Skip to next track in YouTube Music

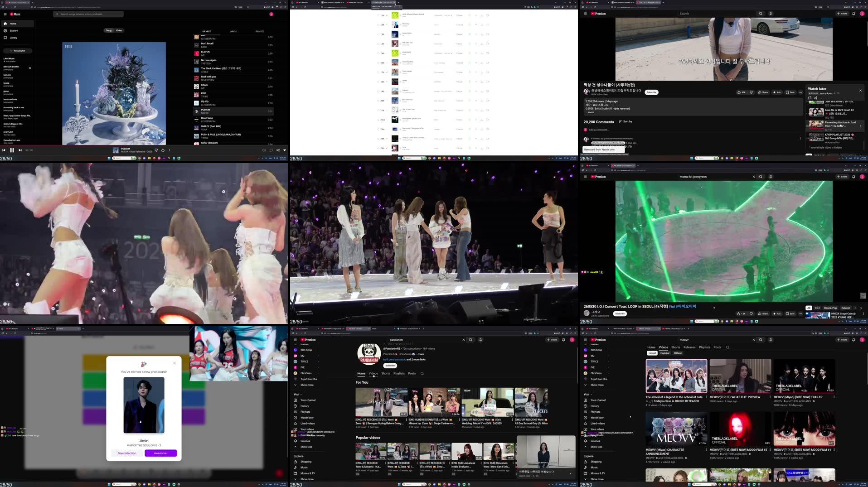point(20,150)
